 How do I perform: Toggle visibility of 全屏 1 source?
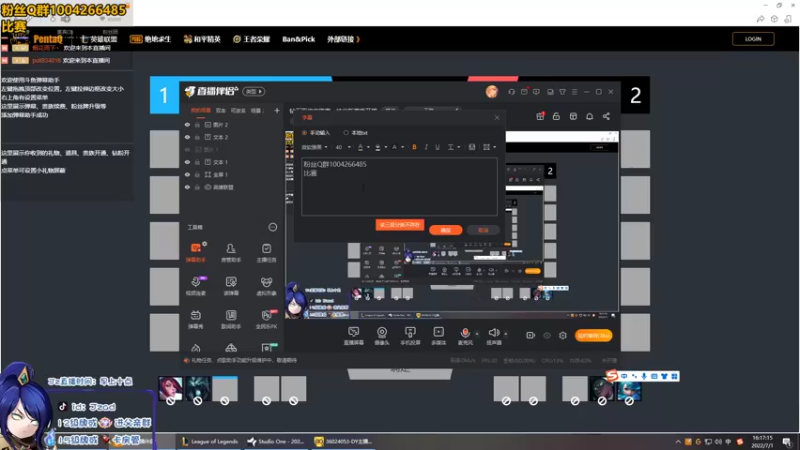point(187,174)
